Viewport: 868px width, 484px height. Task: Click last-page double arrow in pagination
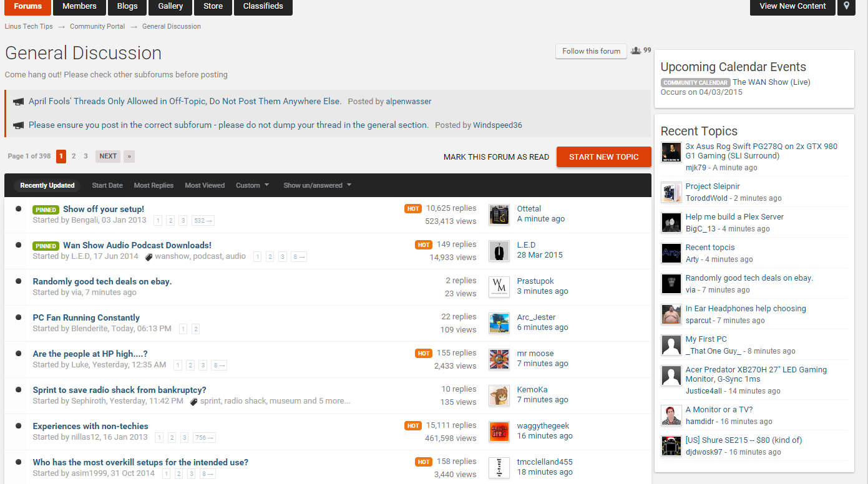coord(129,157)
